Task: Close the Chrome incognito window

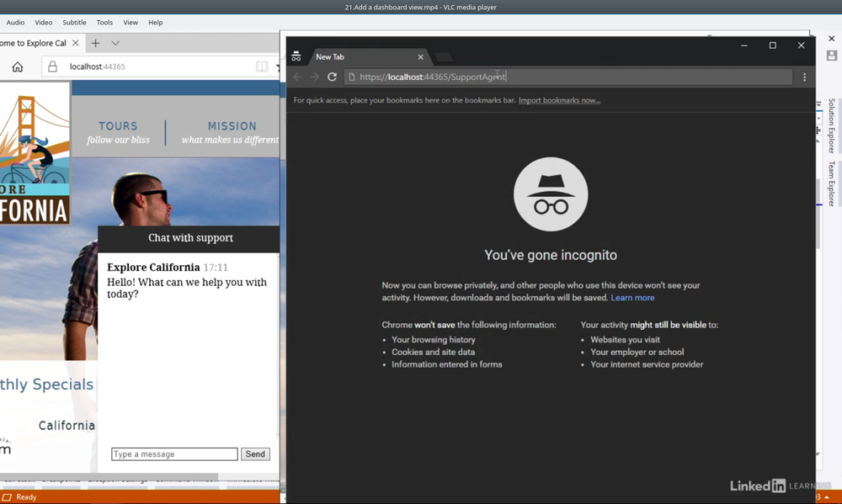Action: 802,45
